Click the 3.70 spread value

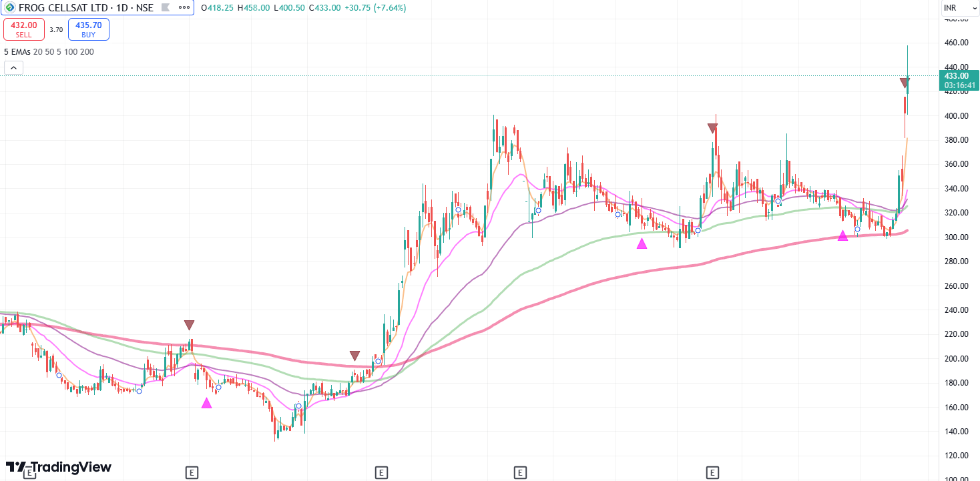click(x=56, y=29)
